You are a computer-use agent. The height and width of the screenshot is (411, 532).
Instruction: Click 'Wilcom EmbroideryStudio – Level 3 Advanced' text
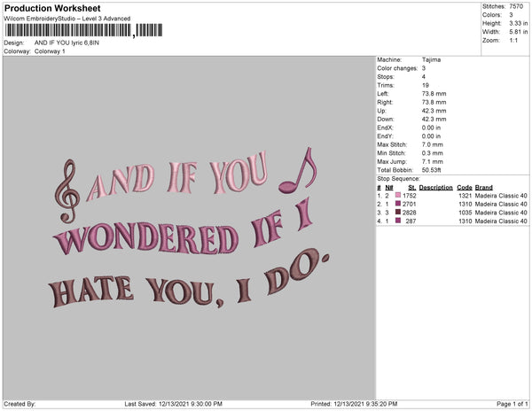pos(67,19)
